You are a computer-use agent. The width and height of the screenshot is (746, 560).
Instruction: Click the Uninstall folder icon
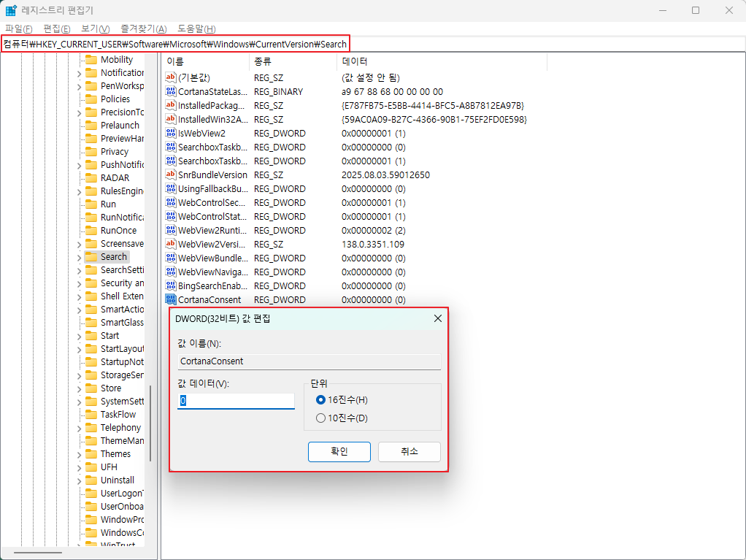click(91, 480)
